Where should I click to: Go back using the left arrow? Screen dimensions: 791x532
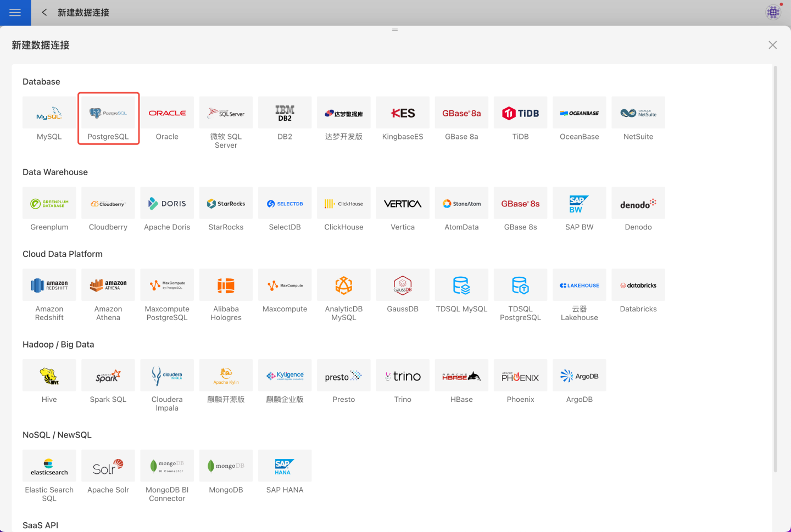44,13
